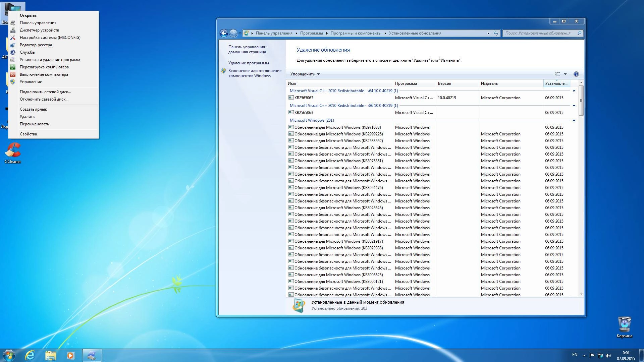Launch Internet Explorer from taskbar
This screenshot has height=362, width=644.
[30, 355]
